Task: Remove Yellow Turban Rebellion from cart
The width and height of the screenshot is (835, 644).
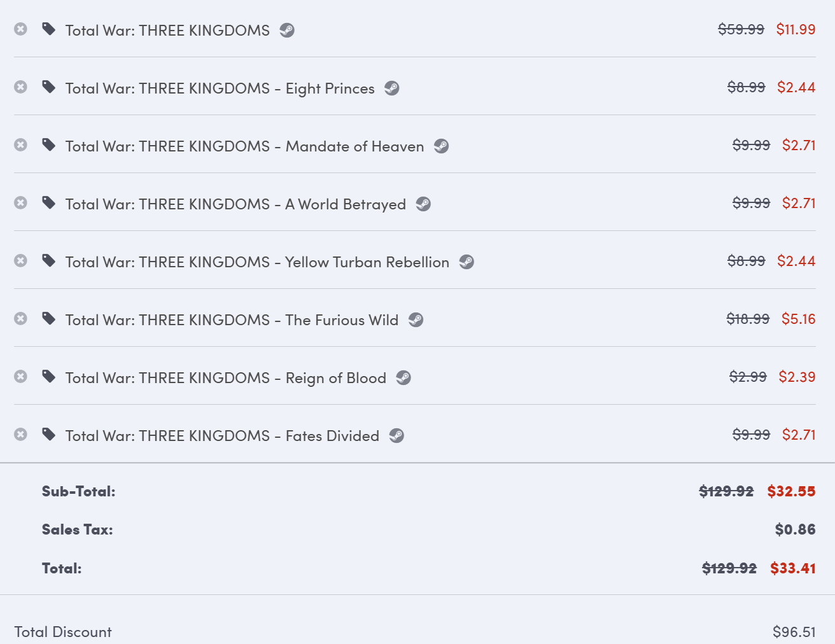Action: (20, 261)
